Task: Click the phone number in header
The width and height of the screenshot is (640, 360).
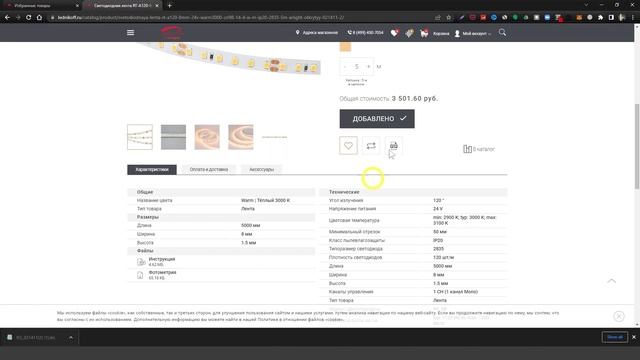Action: click(365, 33)
